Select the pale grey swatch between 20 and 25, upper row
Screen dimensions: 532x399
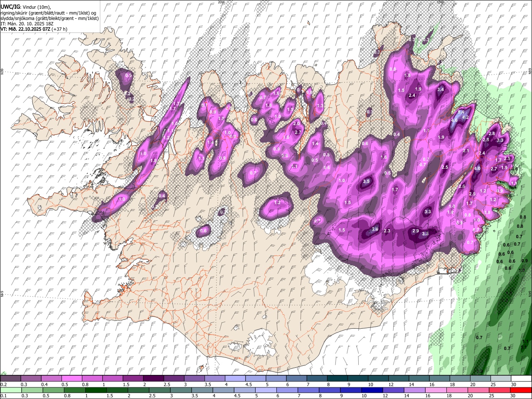tap(480, 379)
